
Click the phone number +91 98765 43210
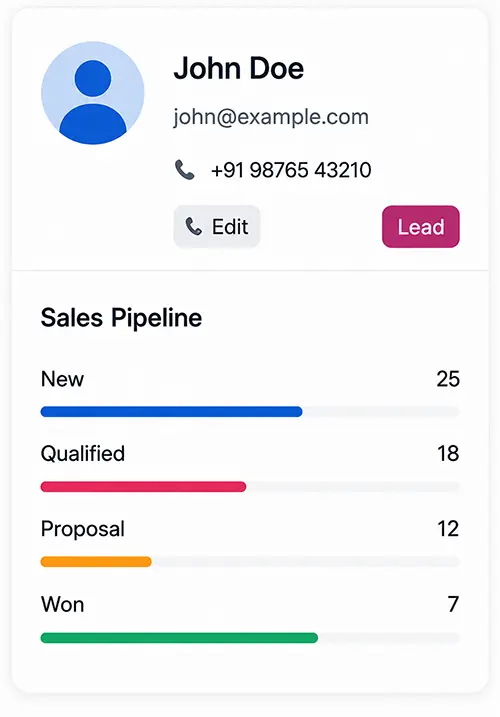click(291, 170)
